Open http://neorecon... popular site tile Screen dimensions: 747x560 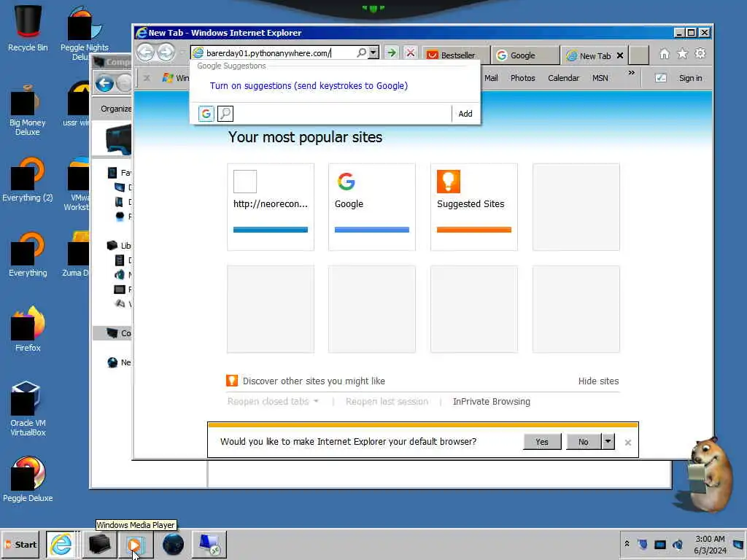(x=271, y=206)
